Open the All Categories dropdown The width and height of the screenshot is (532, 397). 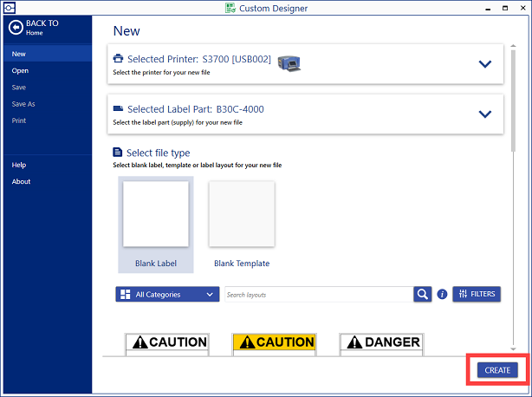click(167, 295)
